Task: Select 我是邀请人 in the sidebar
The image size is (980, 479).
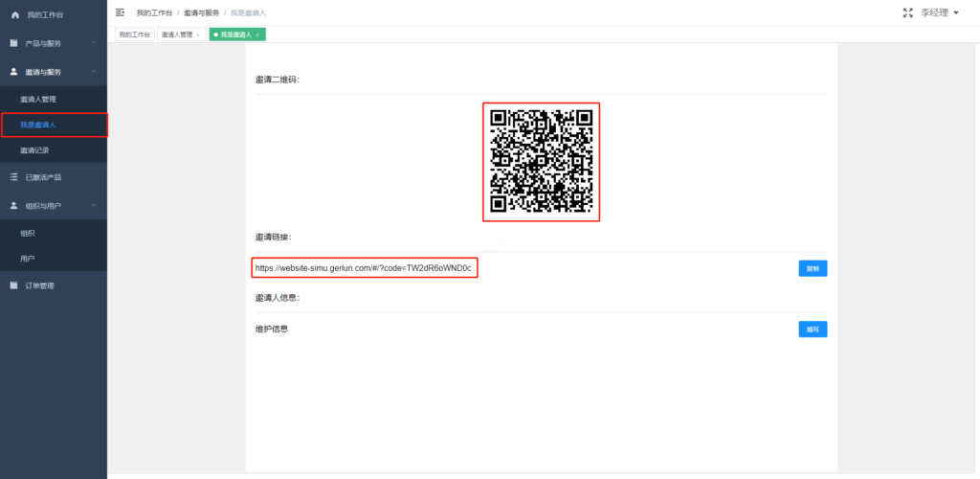Action: 54,125
